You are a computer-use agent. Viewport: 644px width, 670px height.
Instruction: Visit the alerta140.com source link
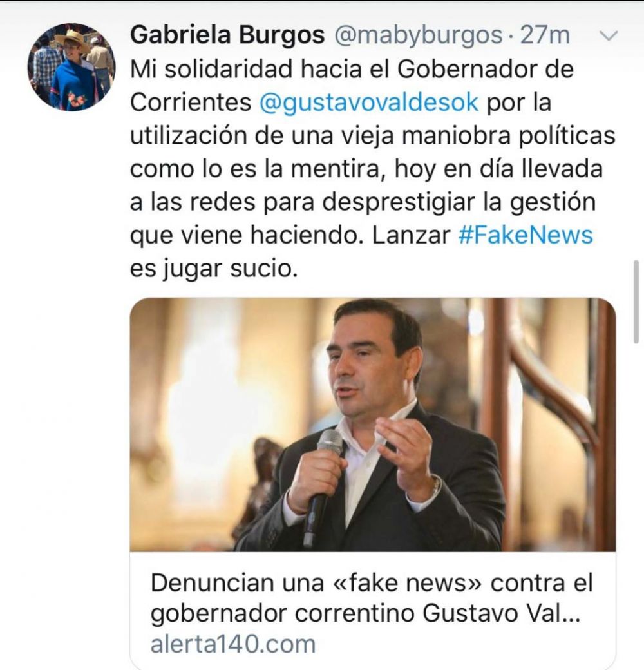[x=232, y=644]
